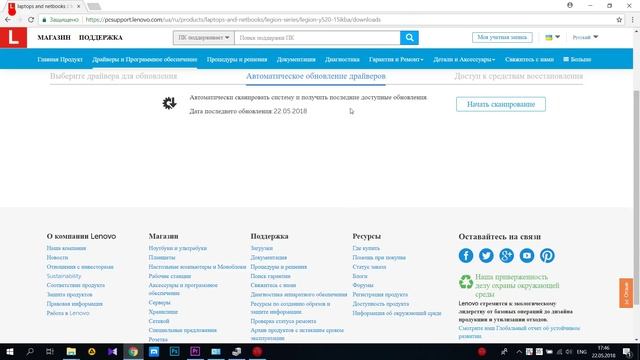Click the ENG input language indicator

(582, 351)
